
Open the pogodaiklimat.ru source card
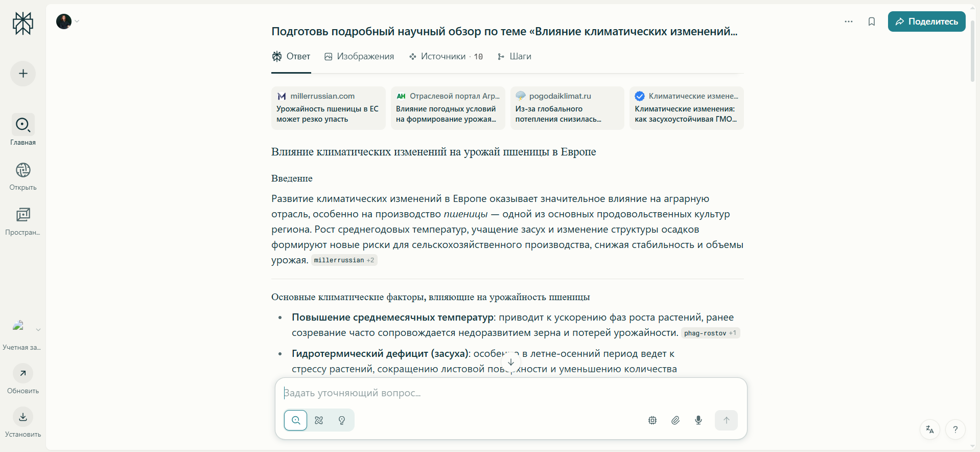click(x=567, y=108)
